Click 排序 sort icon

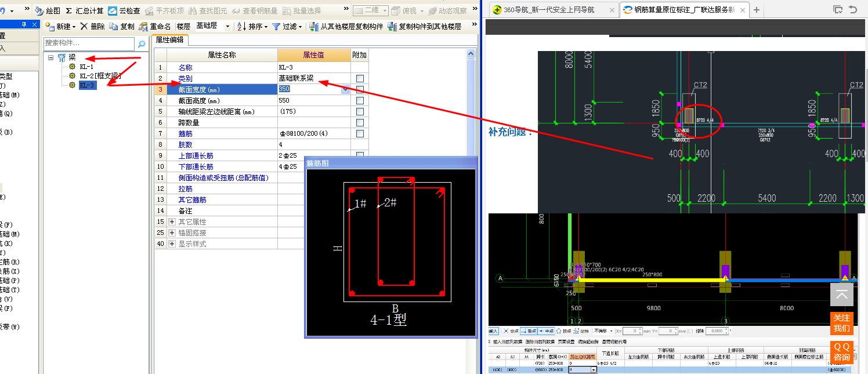tap(242, 26)
